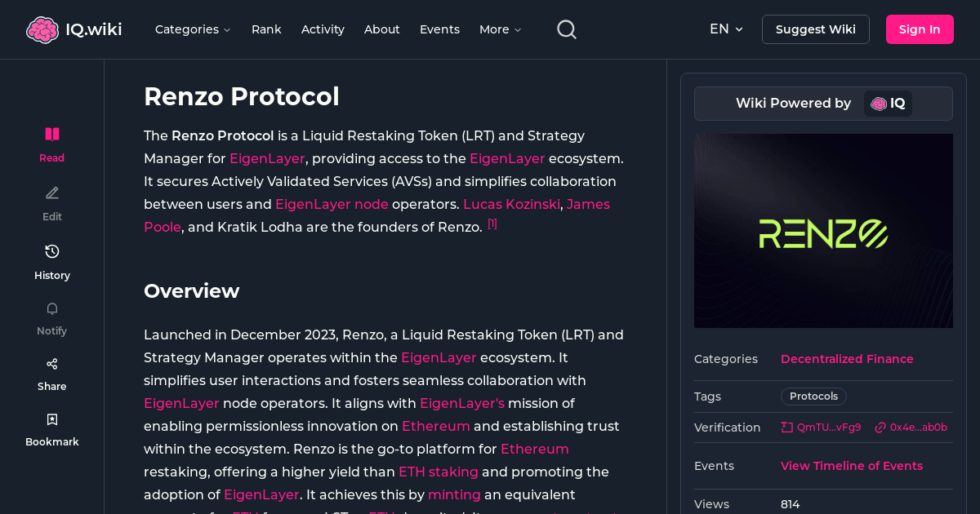The width and height of the screenshot is (980, 514).
Task: Open the transaction link 0x4e...ab0b
Action: [x=911, y=427]
